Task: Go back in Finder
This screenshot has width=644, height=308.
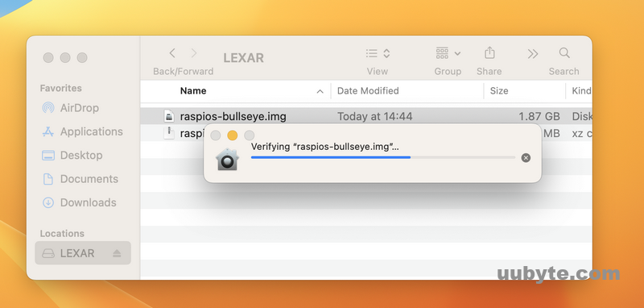Action: tap(172, 53)
